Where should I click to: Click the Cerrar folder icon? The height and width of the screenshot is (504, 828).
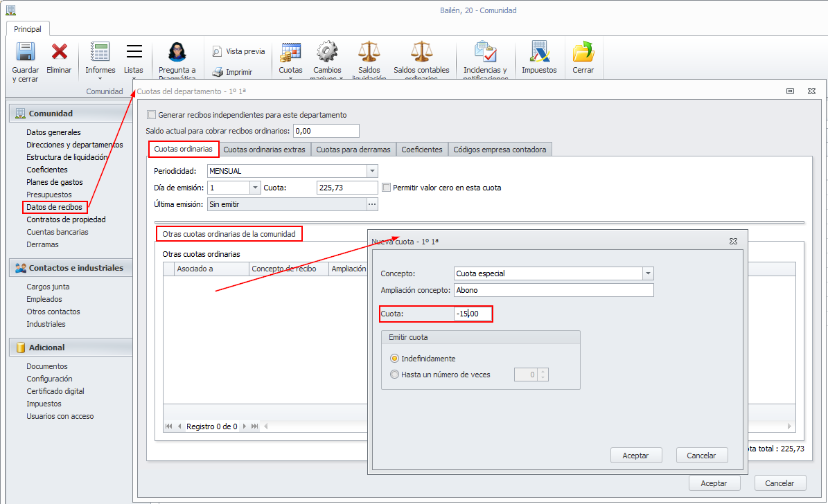[x=583, y=52]
